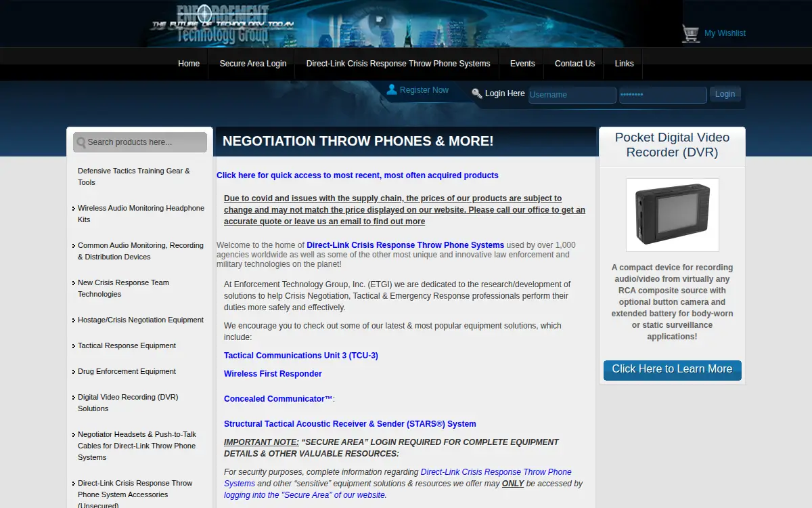The image size is (812, 508).
Task: Click Pocket Digital Video Recorder (DVR) heading
Action: pyautogui.click(x=672, y=145)
